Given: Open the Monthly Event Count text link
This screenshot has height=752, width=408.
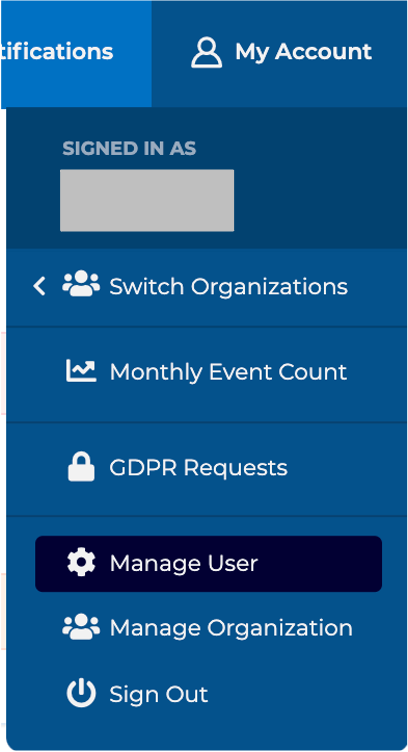Looking at the screenshot, I should (228, 372).
